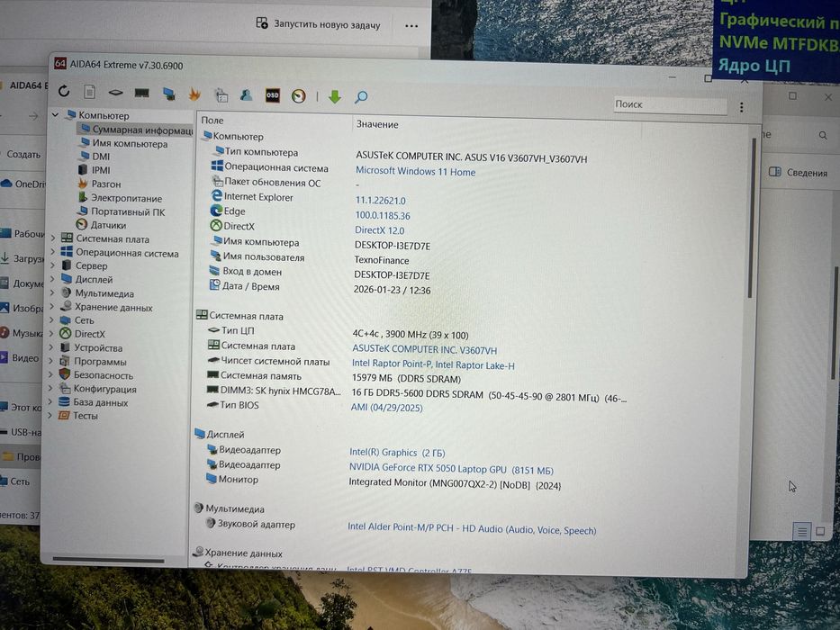Open the Портативный ПК tree item

point(121,211)
